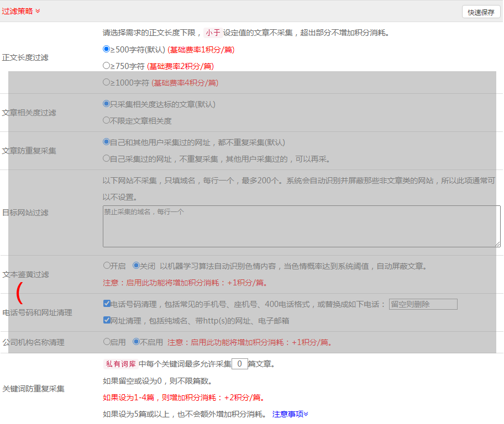The height and width of the screenshot is (424, 504).
Task: Choose 自己采集过的网址不重复采集 option
Action: (x=107, y=158)
